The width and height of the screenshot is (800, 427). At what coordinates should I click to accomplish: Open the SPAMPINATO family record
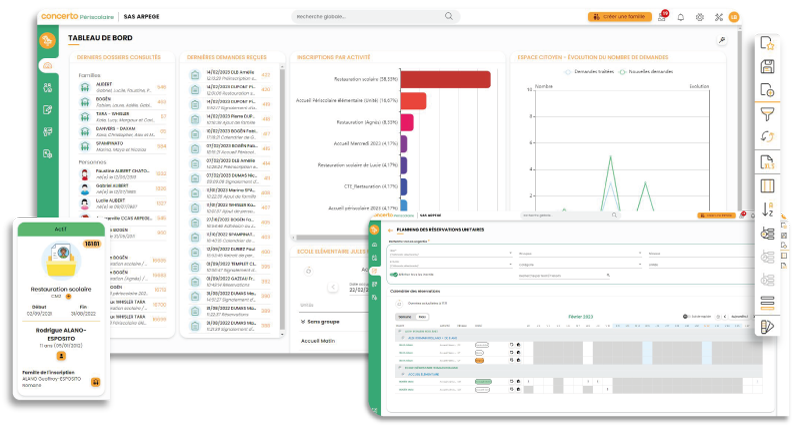click(x=122, y=146)
